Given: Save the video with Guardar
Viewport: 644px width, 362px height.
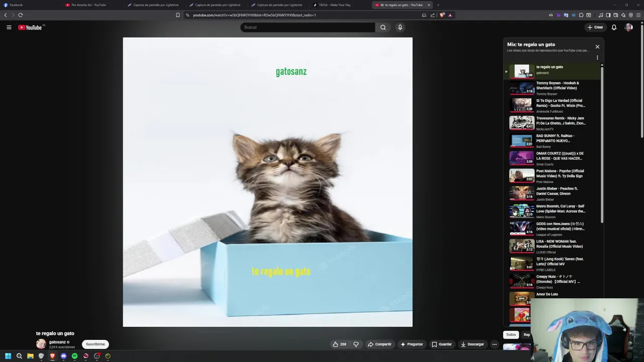Looking at the screenshot, I should (x=442, y=344).
